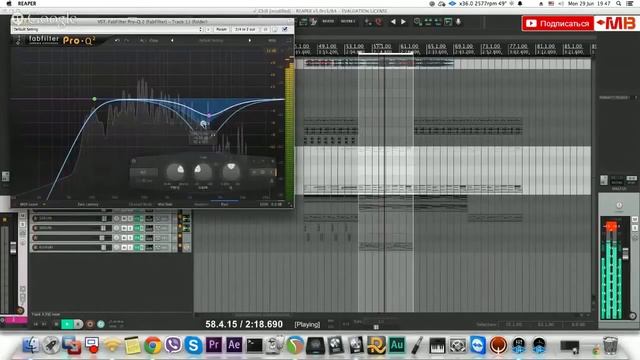This screenshot has height=360, width=640.
Task: Click the band gain knob
Action: [203, 171]
